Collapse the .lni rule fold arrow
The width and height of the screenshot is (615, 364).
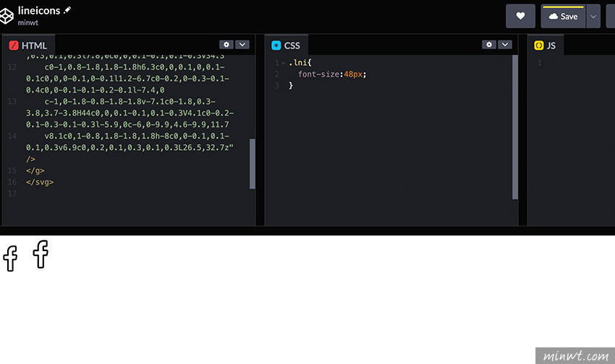(x=284, y=63)
